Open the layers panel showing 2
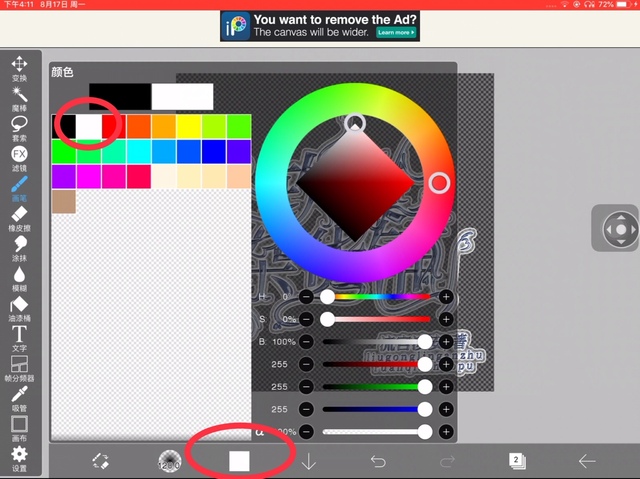Image resolution: width=640 pixels, height=479 pixels. pos(517,460)
